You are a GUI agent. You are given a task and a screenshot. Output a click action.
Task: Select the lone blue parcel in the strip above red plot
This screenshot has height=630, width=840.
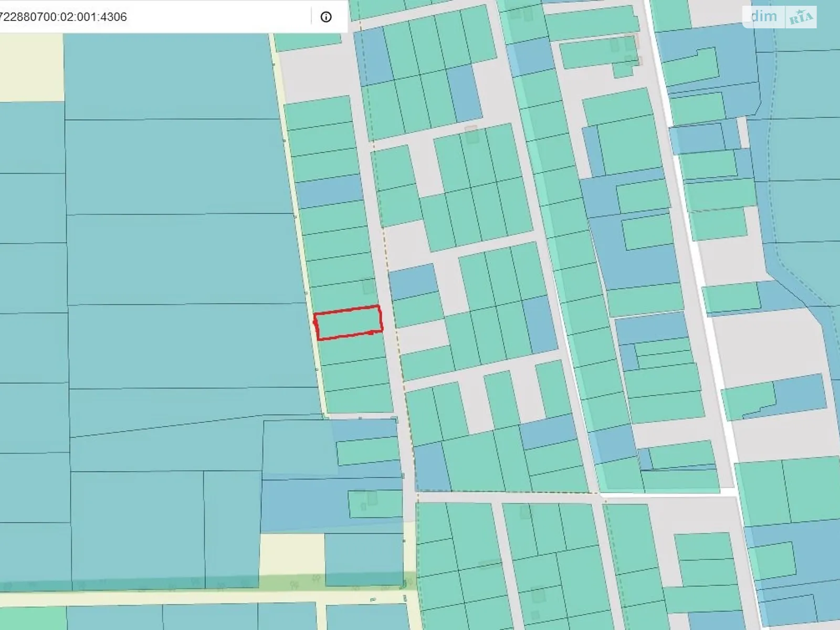point(330,191)
